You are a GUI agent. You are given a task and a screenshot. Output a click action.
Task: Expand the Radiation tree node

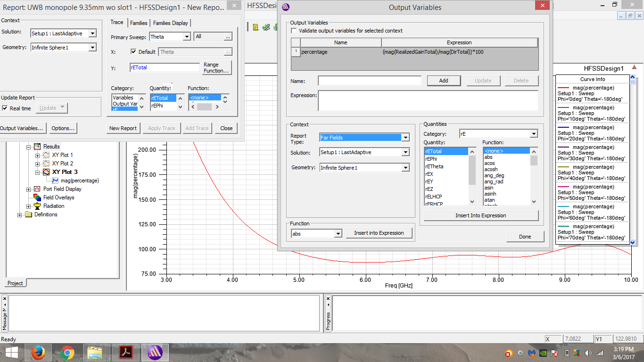point(29,206)
